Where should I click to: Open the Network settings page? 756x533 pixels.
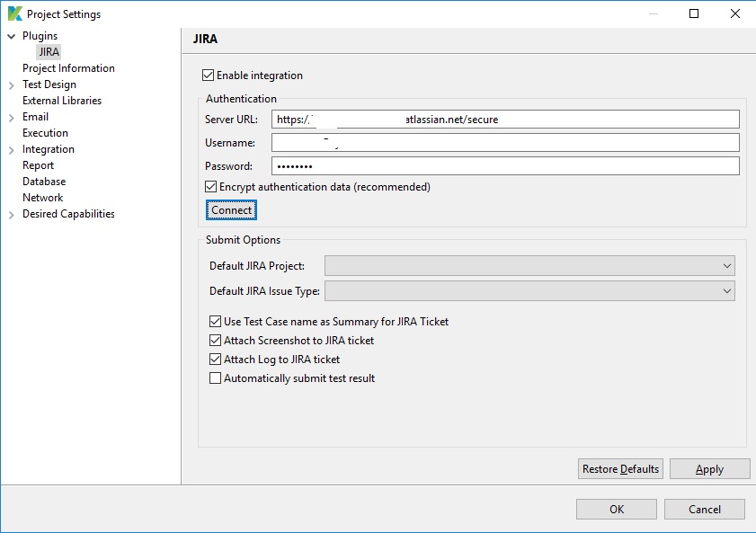point(42,197)
